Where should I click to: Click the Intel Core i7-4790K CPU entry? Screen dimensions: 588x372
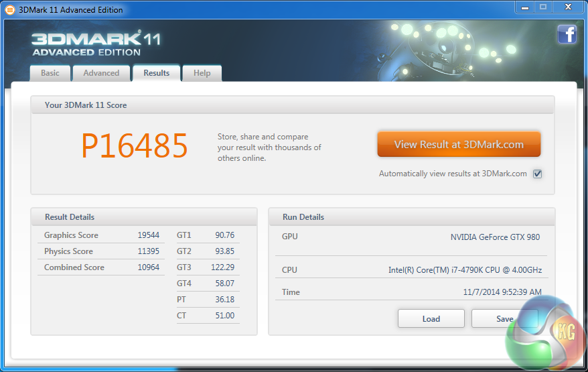tap(465, 270)
